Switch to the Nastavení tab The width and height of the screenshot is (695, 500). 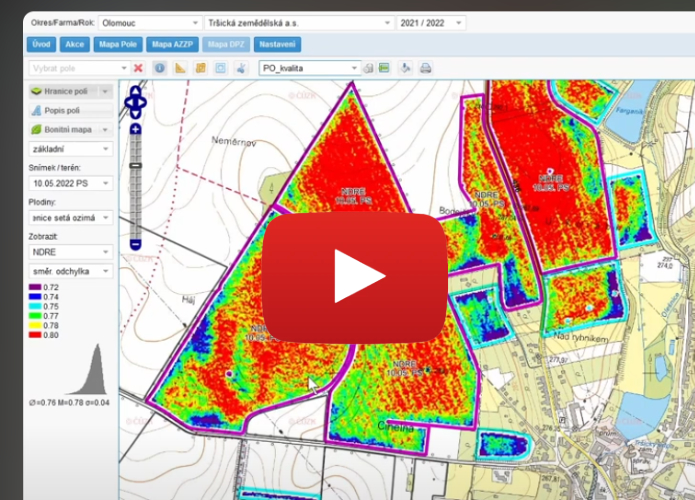coord(277,44)
